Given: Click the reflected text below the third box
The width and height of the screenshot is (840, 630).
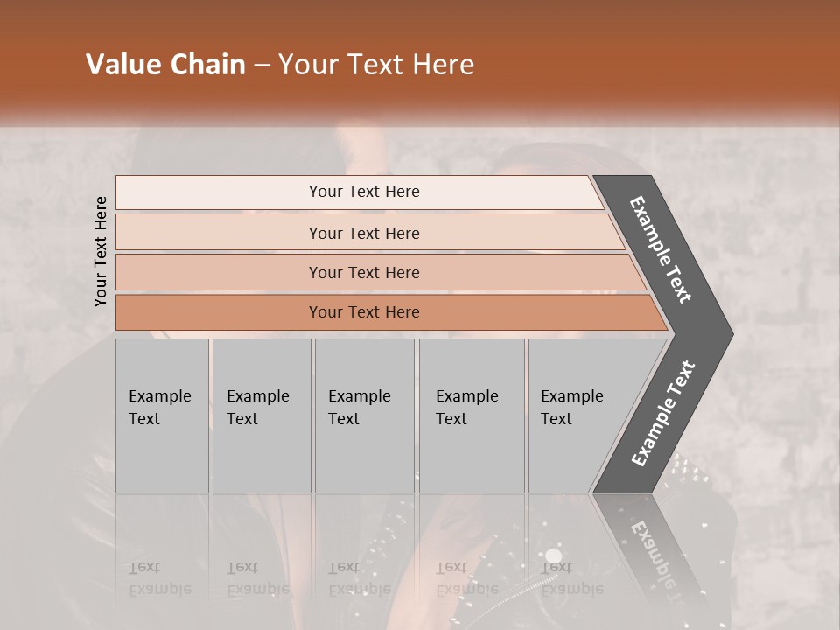Looking at the screenshot, I should 360,577.
